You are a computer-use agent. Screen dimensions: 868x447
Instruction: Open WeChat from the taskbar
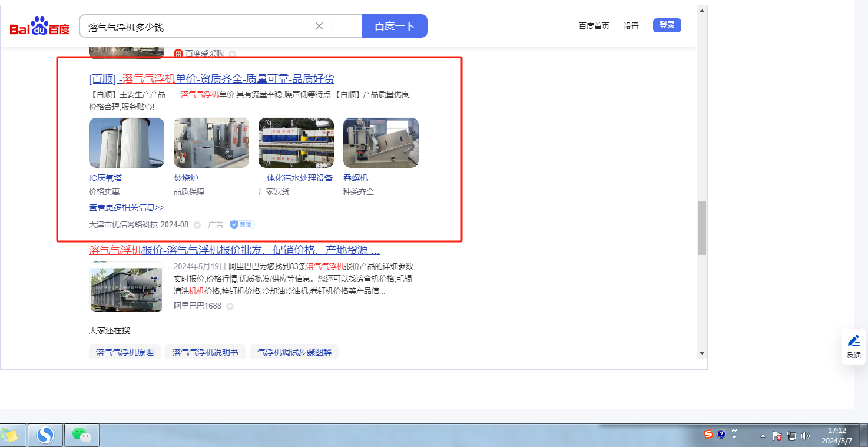point(82,435)
